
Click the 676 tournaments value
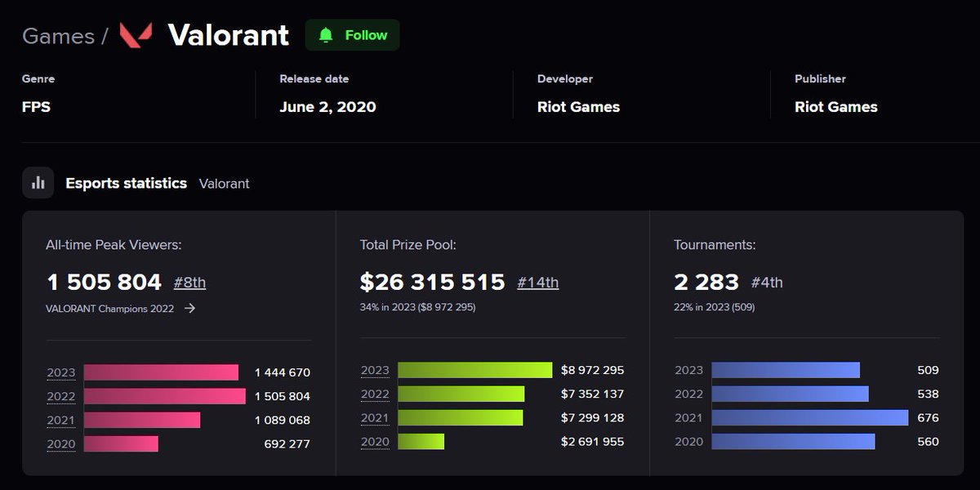pos(928,417)
